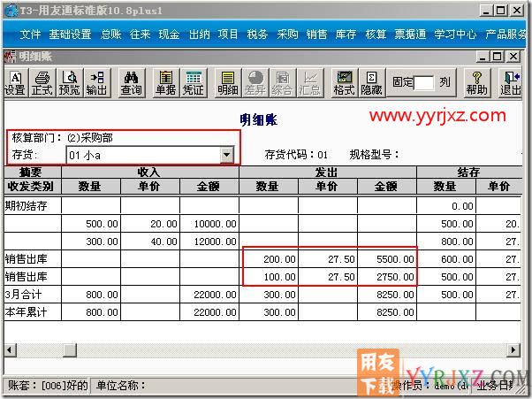Screen dimensions: 532x399
Task: Open the 凭证 voucher toolbar icon
Action: 194,83
